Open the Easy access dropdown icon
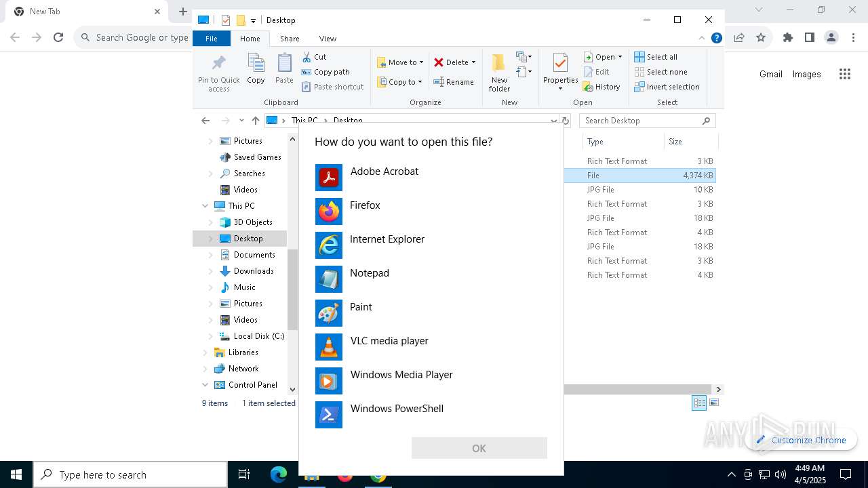Image resolution: width=868 pixels, height=488 pixels. pos(524,72)
